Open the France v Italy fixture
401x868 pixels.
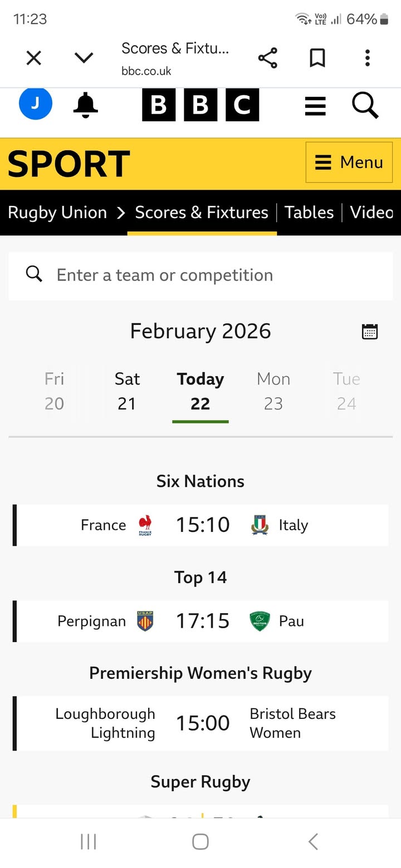pos(202,525)
